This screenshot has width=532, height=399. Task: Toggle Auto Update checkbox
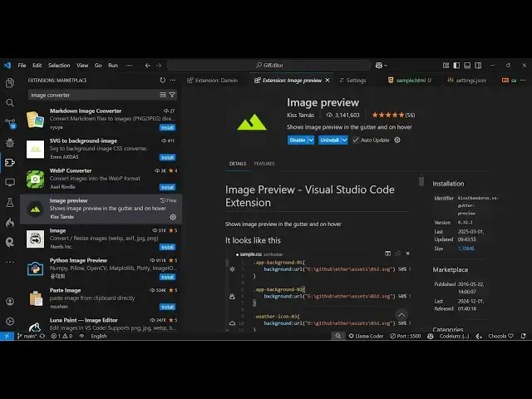click(x=355, y=140)
